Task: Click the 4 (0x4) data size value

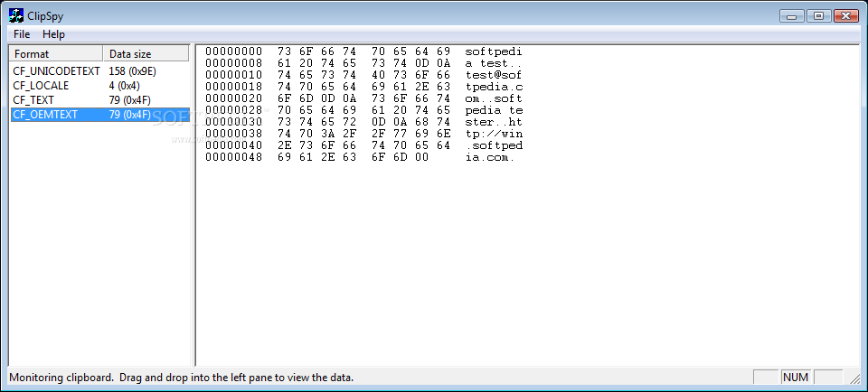Action: click(125, 86)
